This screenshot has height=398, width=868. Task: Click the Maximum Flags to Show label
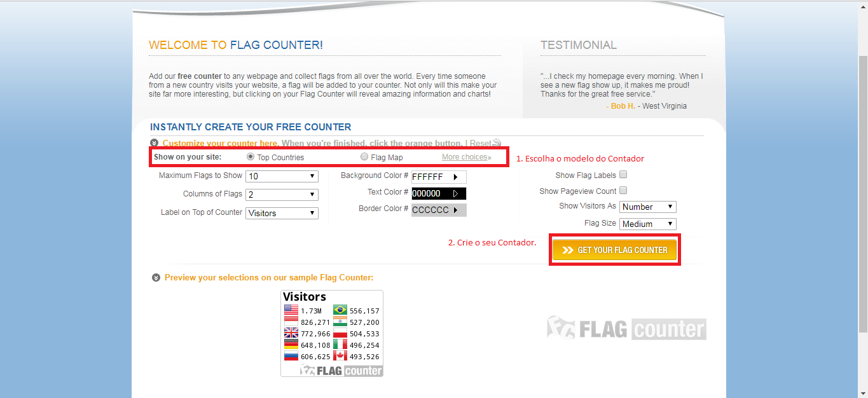pos(200,175)
